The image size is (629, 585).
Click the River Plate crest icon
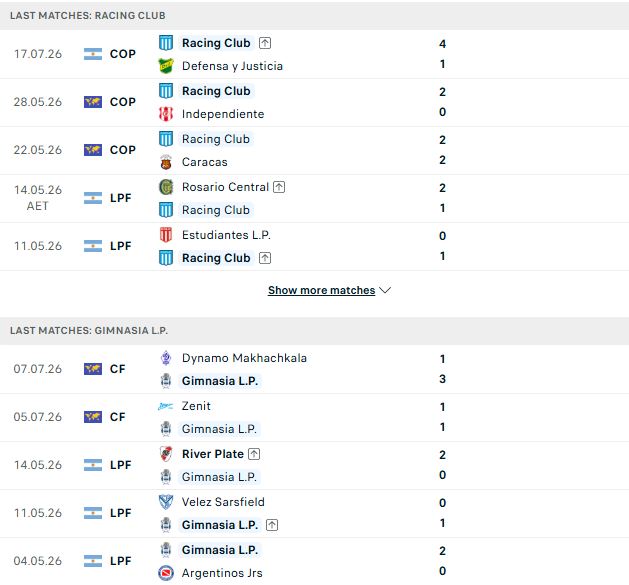click(x=166, y=454)
